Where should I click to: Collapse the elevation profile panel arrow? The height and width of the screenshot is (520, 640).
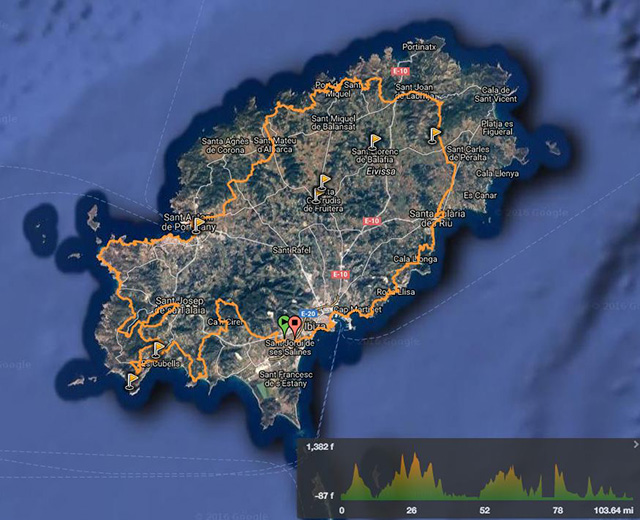point(635,444)
